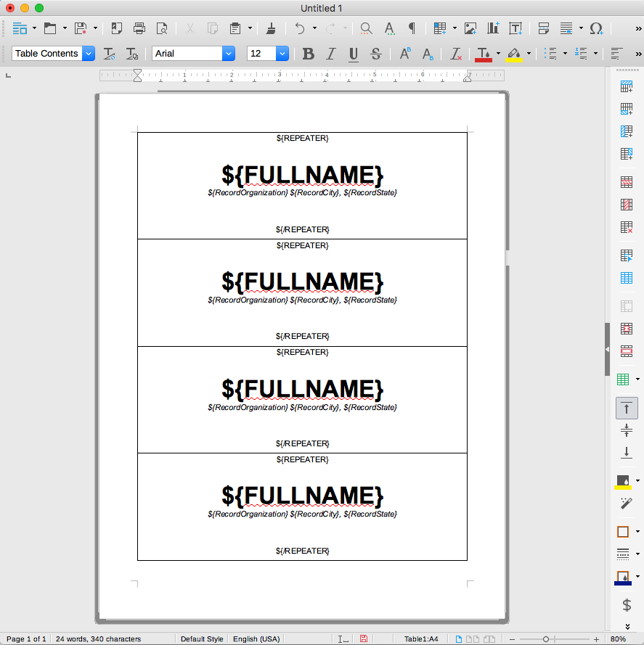
Task: Run the spelling check tool
Action: (x=389, y=28)
